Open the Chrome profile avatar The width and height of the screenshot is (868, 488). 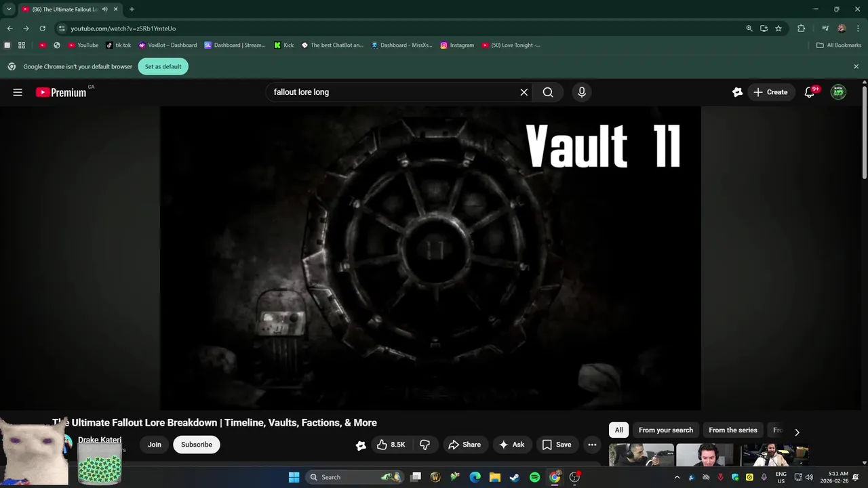pyautogui.click(x=842, y=28)
